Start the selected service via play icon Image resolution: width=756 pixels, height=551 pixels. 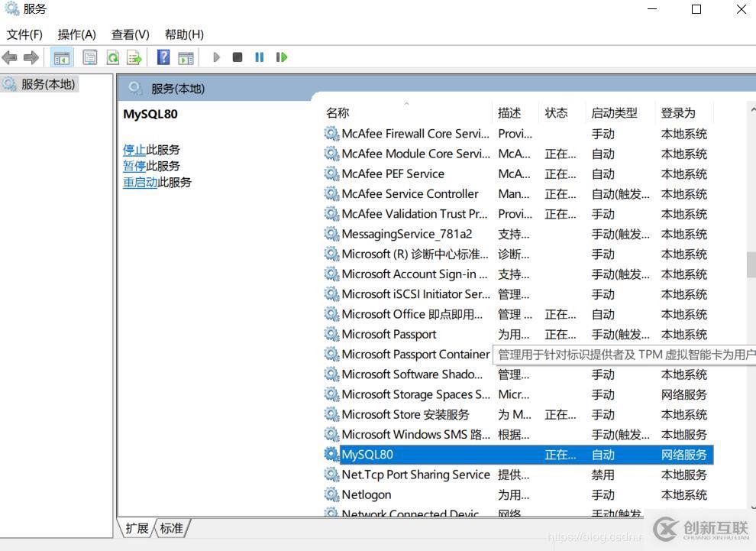[217, 57]
